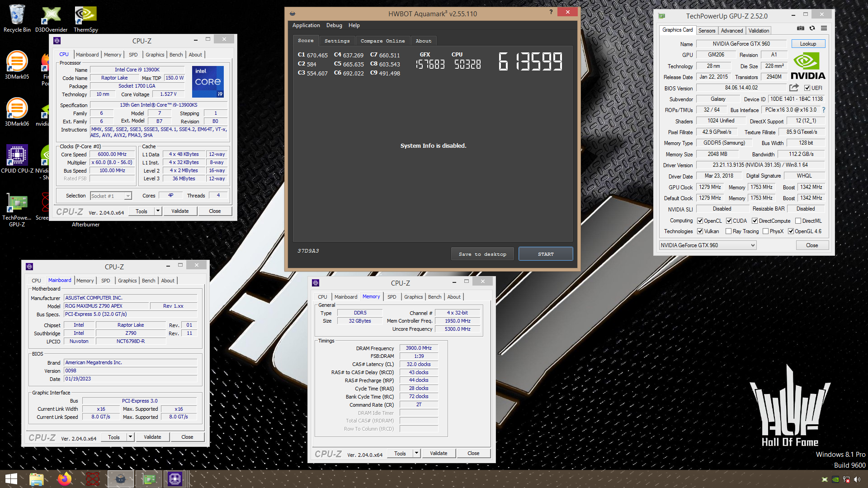868x488 pixels.
Task: Open the Socket #1 selection dropdown
Action: point(111,196)
